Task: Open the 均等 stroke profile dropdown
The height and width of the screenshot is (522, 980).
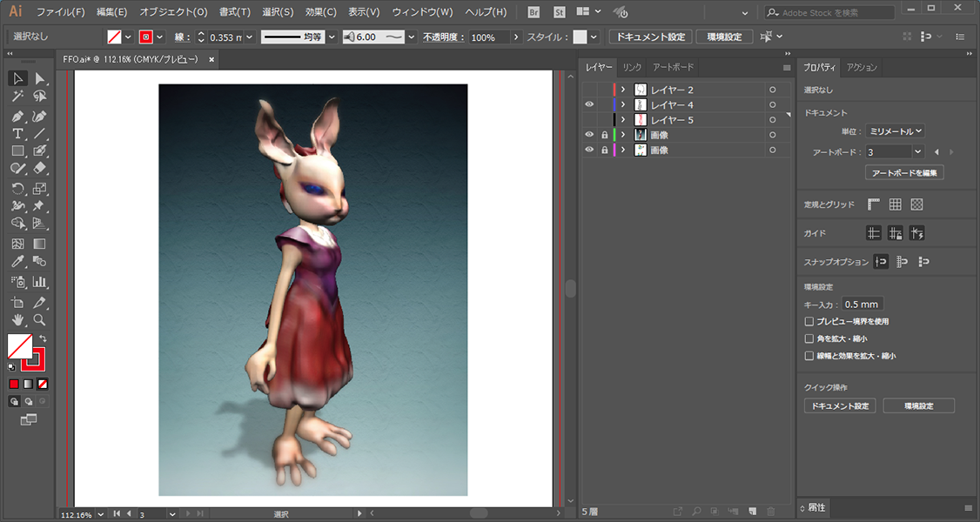Action: (x=332, y=37)
